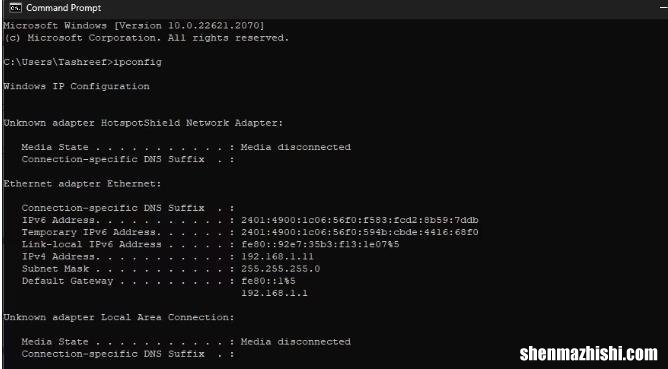Click the IPv6 address ending in 7ddb
The image size is (668, 369).
[x=360, y=220]
